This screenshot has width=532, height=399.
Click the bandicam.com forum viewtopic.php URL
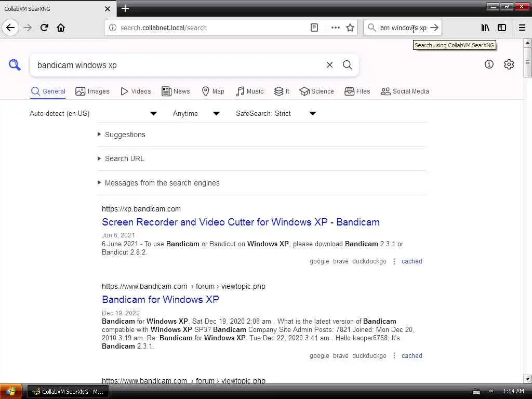183,286
